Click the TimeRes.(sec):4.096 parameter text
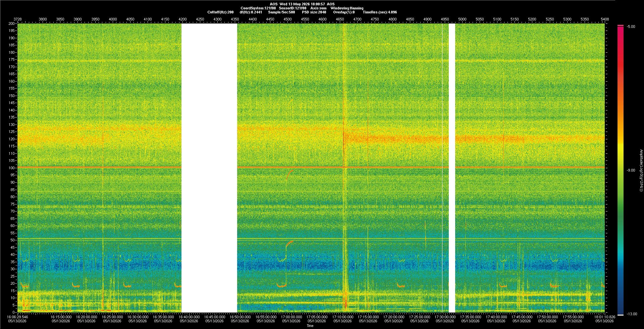Viewport: 644px width, 329px height. 380,12
